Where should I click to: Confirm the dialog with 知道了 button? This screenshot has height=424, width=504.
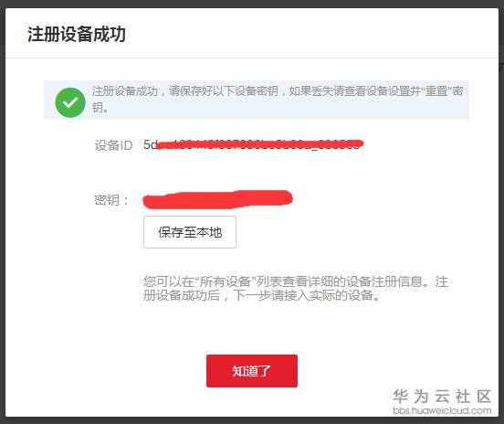(x=252, y=371)
